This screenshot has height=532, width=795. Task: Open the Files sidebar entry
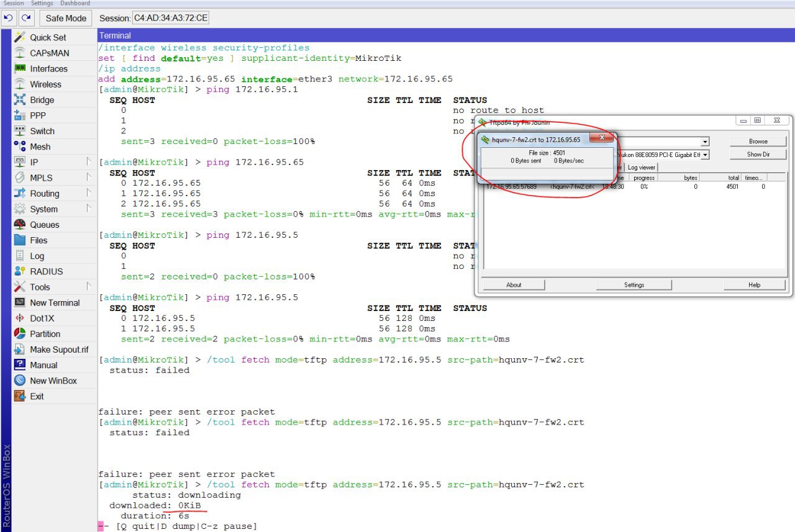click(x=55, y=240)
